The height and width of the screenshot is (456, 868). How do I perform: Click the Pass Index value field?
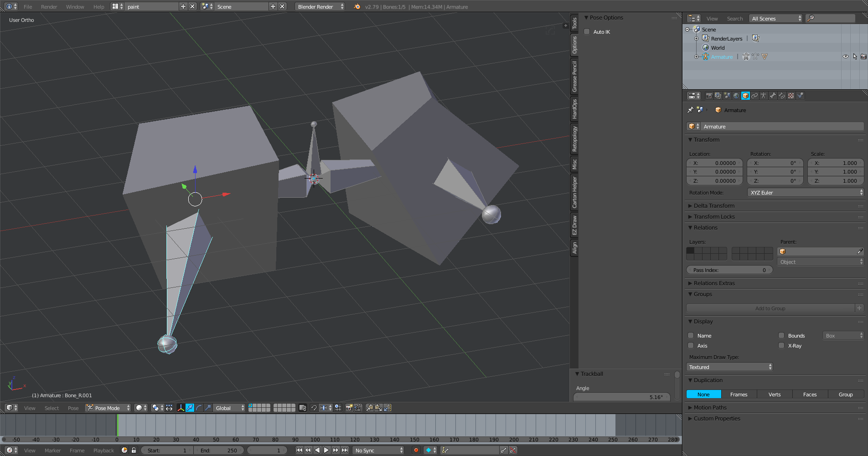729,270
